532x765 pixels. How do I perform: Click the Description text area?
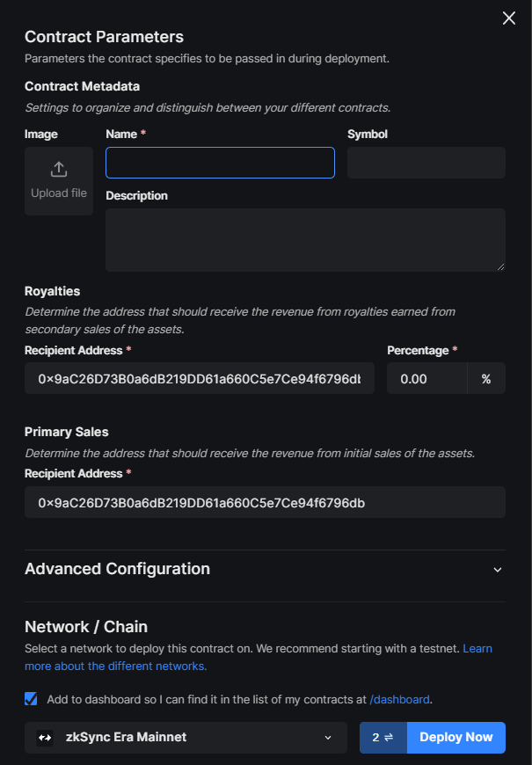[305, 240]
